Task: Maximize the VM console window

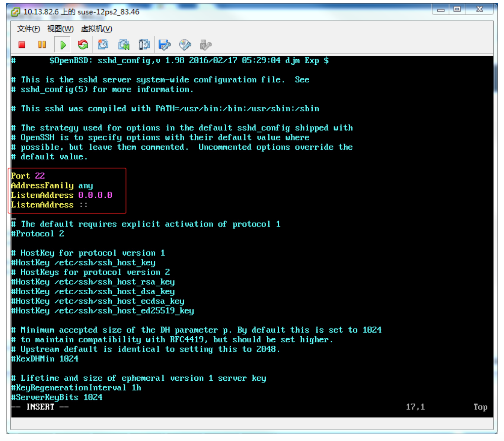Action: click(457, 9)
